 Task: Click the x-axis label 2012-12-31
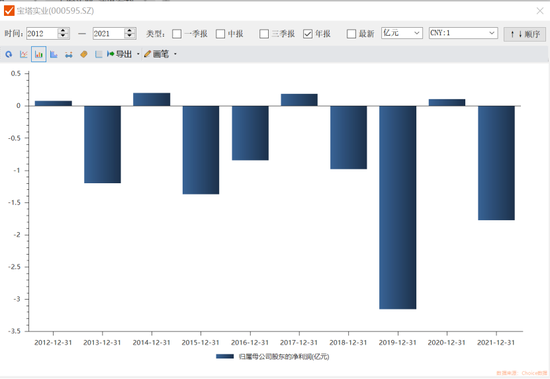[x=53, y=343]
